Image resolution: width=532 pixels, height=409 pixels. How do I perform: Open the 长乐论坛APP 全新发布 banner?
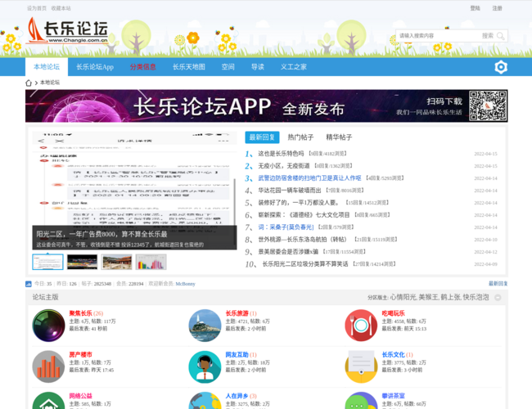click(266, 106)
